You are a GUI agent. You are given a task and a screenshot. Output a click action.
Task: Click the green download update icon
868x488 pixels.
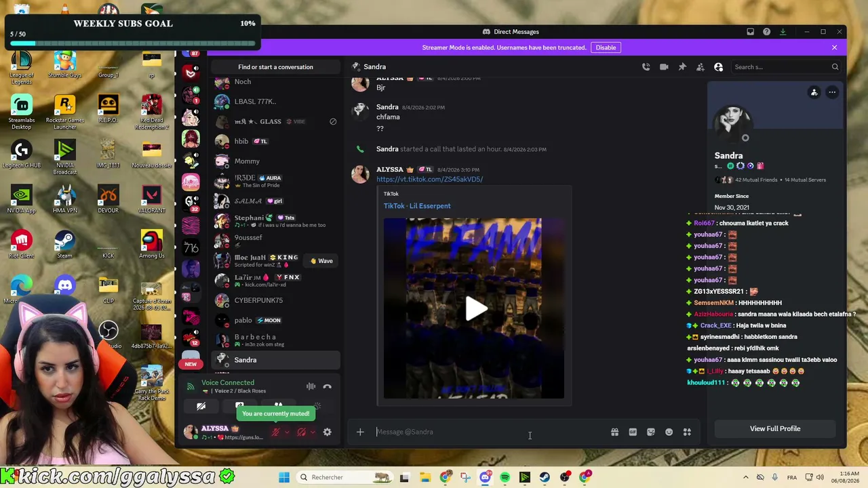pyautogui.click(x=783, y=32)
